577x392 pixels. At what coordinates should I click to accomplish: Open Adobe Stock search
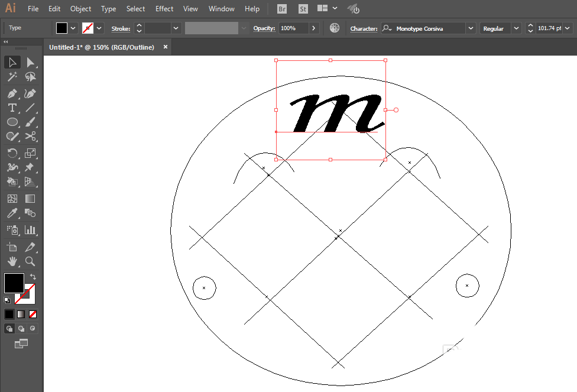tap(303, 9)
